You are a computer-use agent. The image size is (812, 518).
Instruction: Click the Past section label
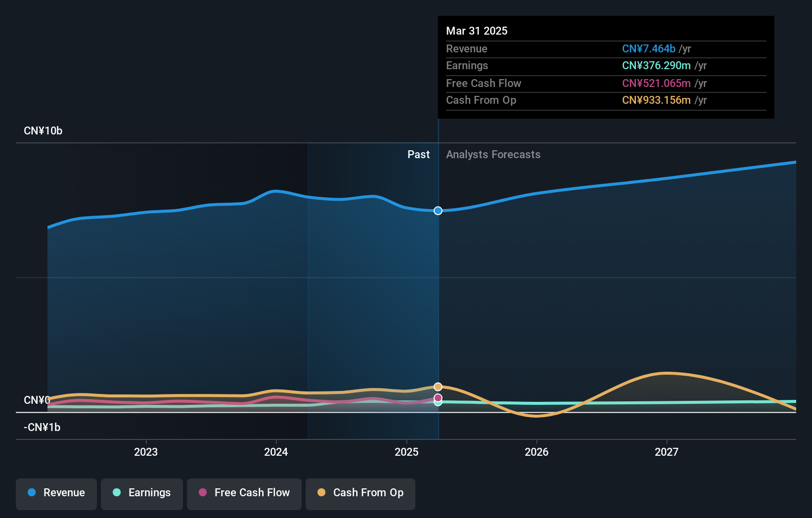[x=418, y=155]
